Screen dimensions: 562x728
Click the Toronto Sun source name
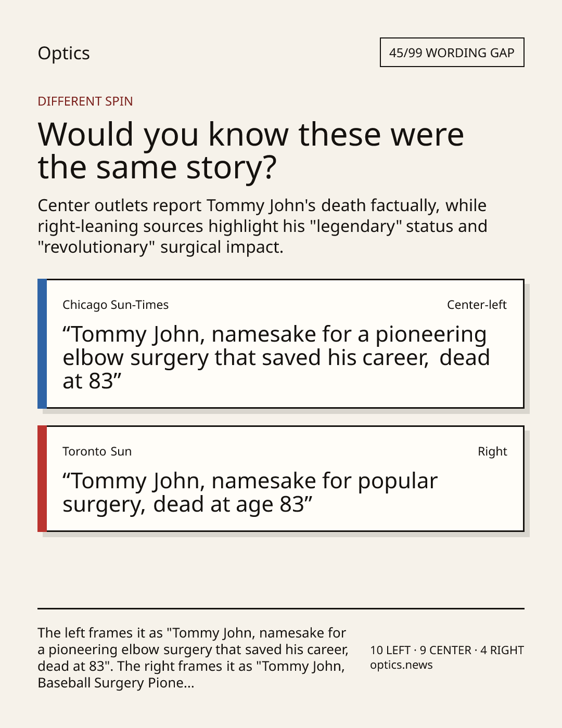pos(97,451)
